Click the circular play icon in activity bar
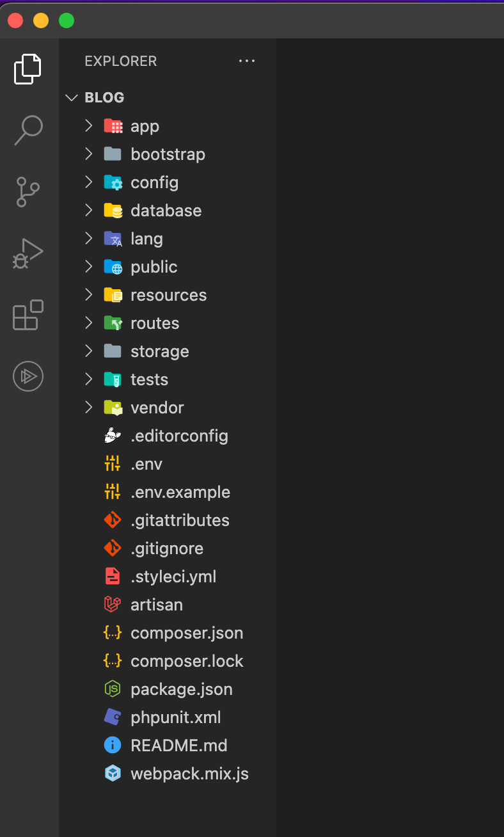Screen dimensions: 504x837 coord(28,376)
